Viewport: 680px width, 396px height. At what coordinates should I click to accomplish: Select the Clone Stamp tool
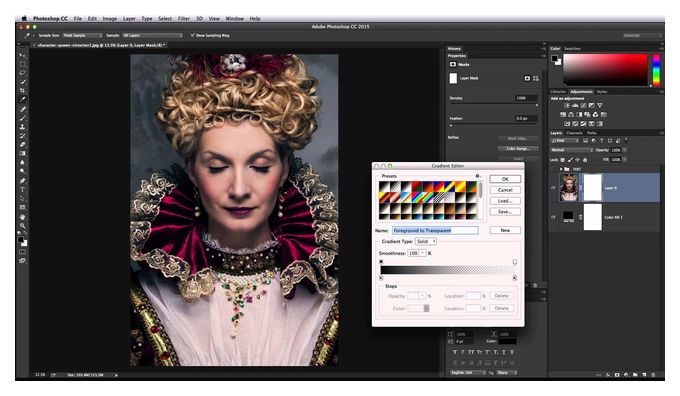(x=22, y=127)
